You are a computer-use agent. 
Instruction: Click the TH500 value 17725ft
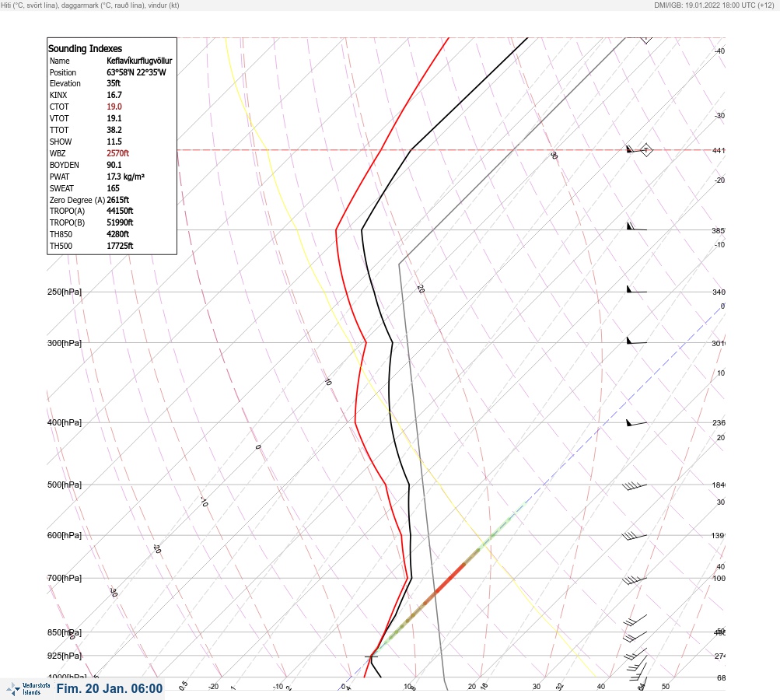(120, 246)
